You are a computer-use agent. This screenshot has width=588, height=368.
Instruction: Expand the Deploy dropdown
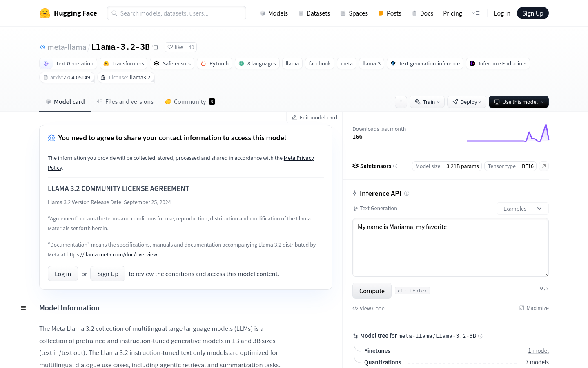(x=467, y=102)
